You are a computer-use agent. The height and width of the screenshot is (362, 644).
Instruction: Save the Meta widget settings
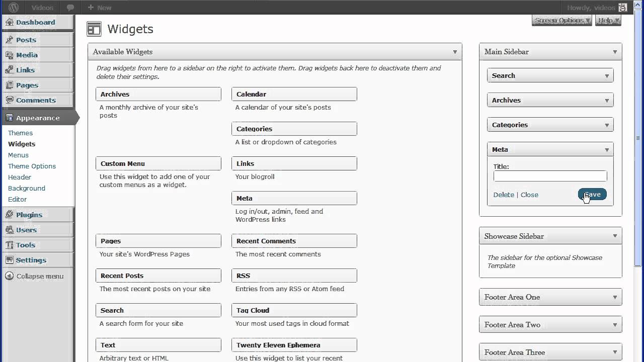tap(592, 195)
